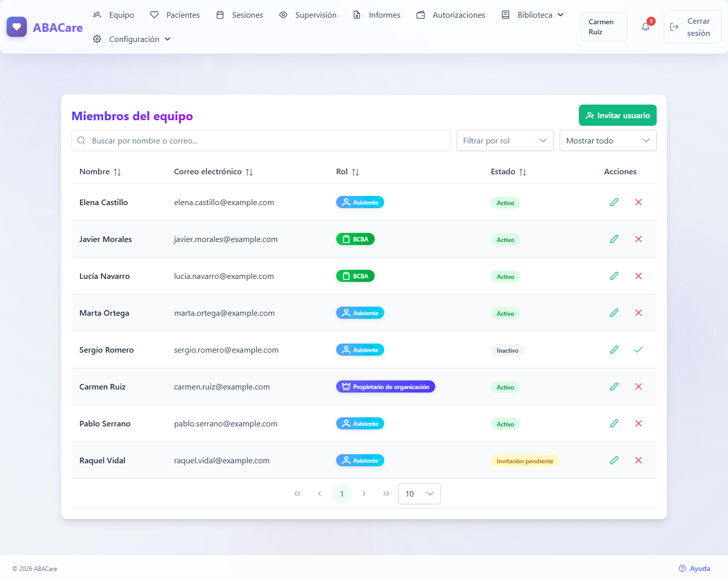The width and height of the screenshot is (728, 581).
Task: Sort the table by Rol
Action: pyautogui.click(x=348, y=172)
